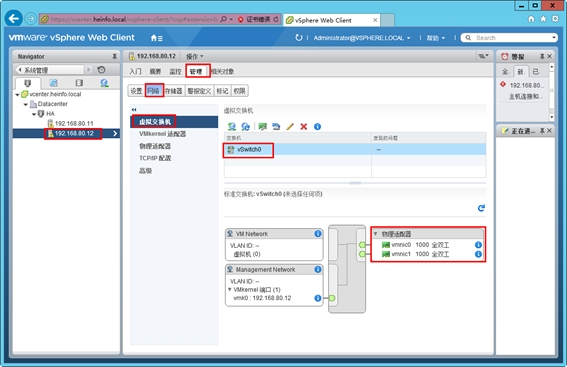
Task: Select the Storage sub-tab
Action: pyautogui.click(x=174, y=91)
